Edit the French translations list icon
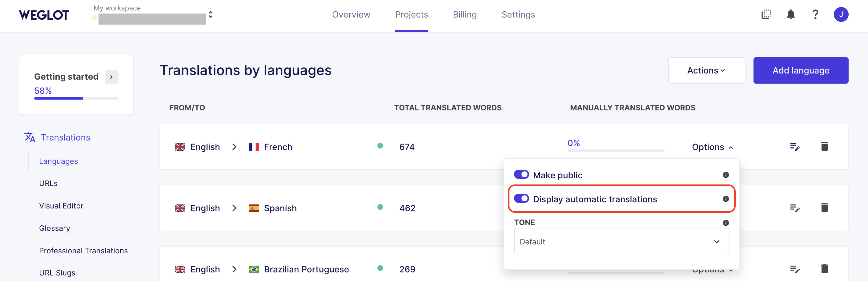 point(794,147)
